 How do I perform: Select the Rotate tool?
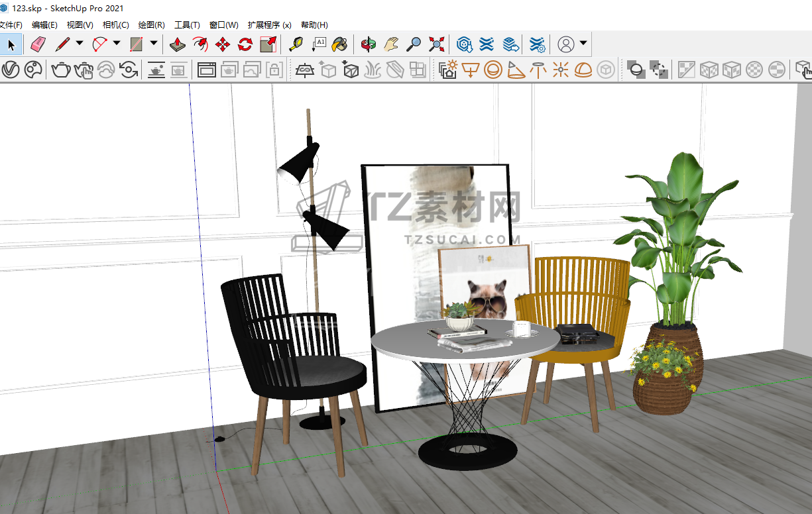[x=245, y=44]
